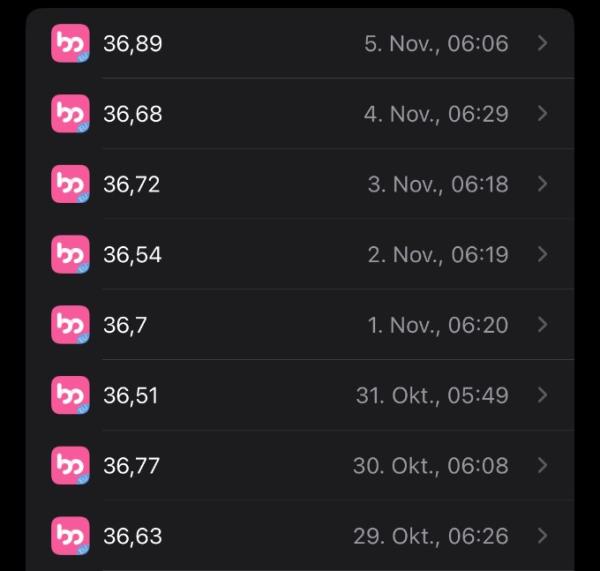Viewport: 600px width, 571px height.
Task: Tap the pink app icon beside 36,7
Action: point(70,325)
